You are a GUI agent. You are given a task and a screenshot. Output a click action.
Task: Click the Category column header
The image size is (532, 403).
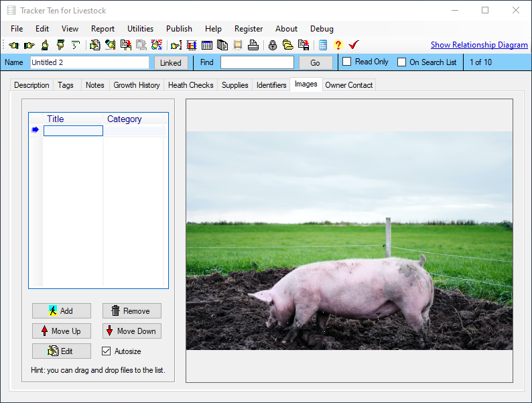(x=134, y=119)
